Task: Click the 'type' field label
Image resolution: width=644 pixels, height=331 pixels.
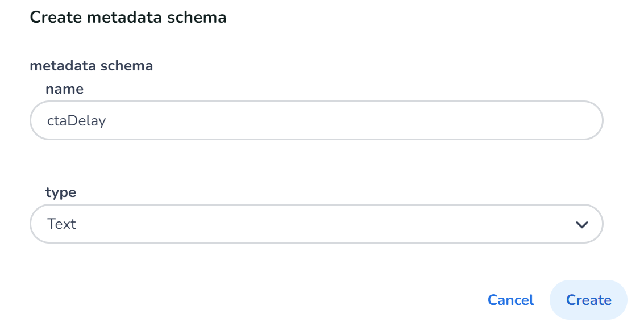Action: [x=61, y=192]
